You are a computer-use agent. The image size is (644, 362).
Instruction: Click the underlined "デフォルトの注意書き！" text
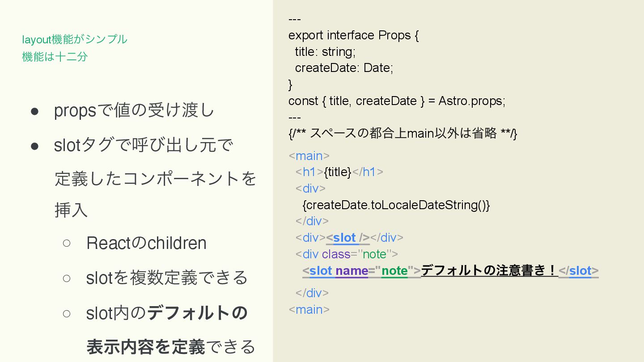[x=489, y=271]
